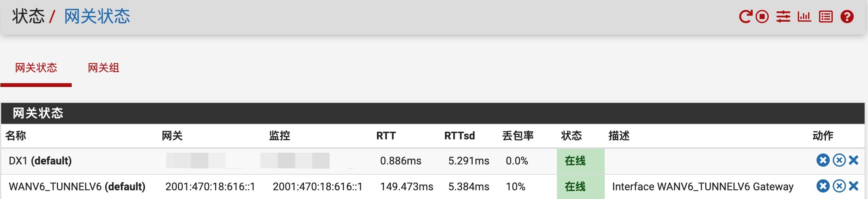Open related settings sliders icon
Image resolution: width=868 pixels, height=199 pixels.
[x=783, y=17]
